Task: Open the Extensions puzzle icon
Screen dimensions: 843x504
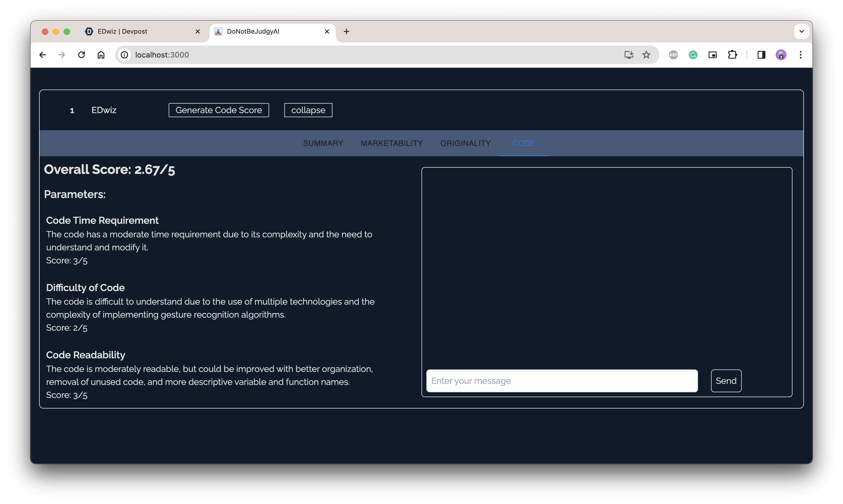Action: point(732,55)
